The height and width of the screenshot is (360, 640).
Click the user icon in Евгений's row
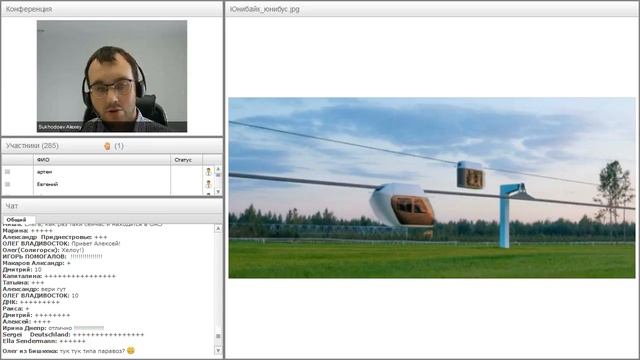pos(208,184)
